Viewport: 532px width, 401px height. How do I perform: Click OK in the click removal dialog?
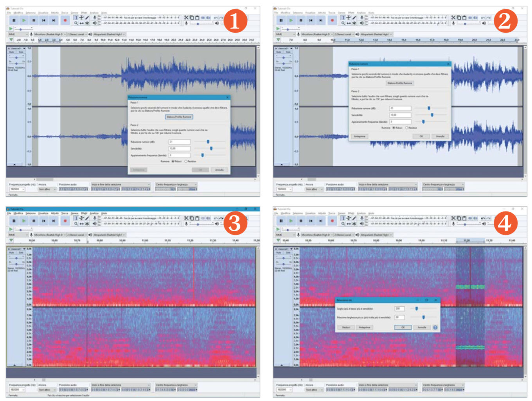click(x=403, y=327)
